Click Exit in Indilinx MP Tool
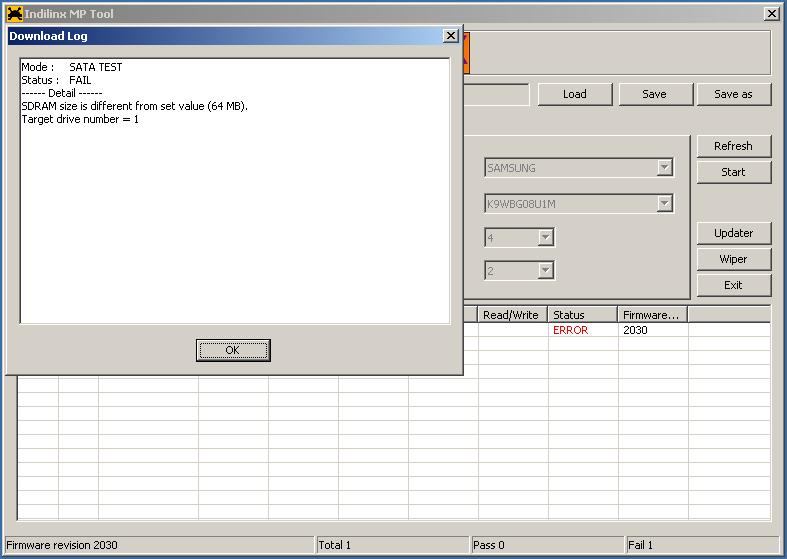787x559 pixels. coord(733,286)
